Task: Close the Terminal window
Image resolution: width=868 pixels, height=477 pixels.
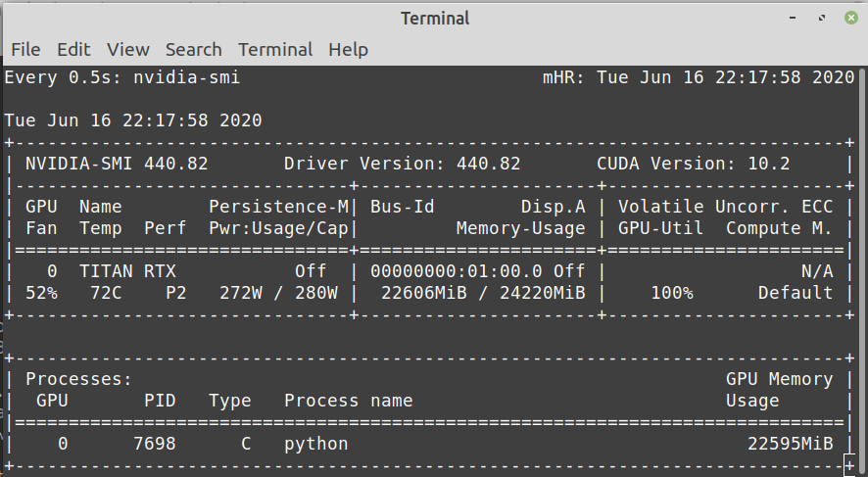Action: click(851, 18)
